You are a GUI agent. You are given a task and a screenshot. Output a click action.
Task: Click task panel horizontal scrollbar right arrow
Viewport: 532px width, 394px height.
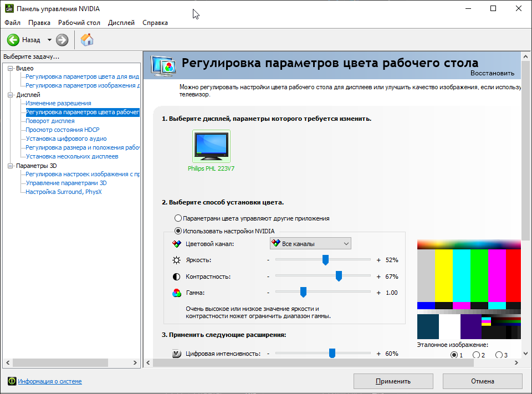[135, 362]
